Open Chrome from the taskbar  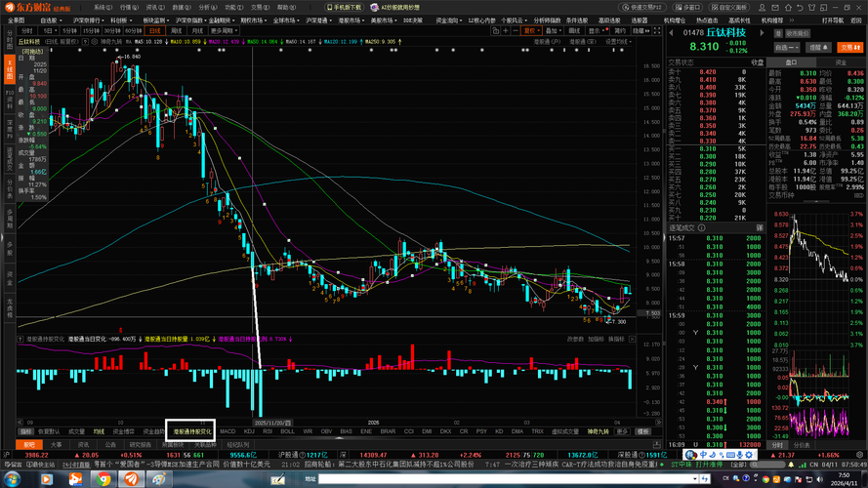point(103,478)
